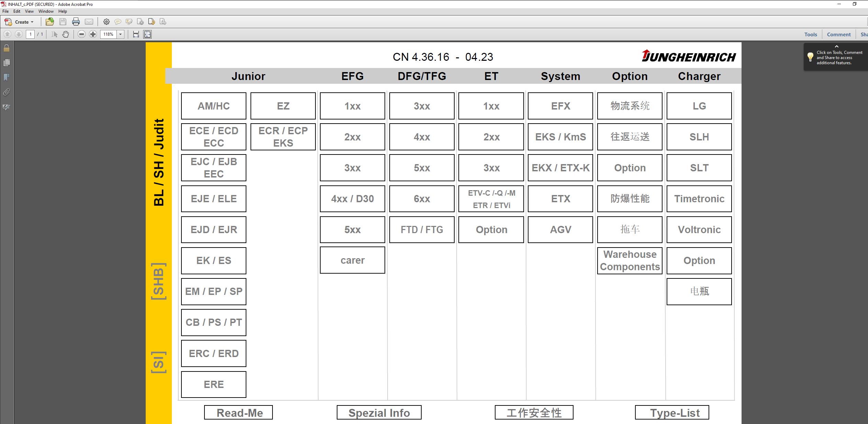
Task: Open the 工作安全性 button
Action: coord(534,412)
